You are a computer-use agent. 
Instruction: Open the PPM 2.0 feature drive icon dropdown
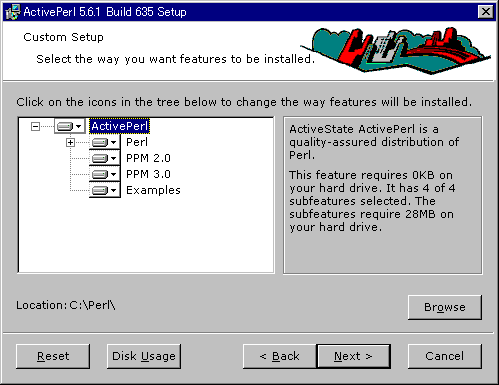[105, 158]
